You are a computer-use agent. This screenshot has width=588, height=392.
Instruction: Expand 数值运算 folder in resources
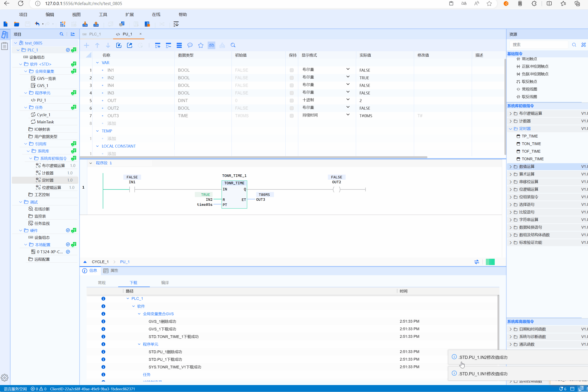pyautogui.click(x=510, y=167)
